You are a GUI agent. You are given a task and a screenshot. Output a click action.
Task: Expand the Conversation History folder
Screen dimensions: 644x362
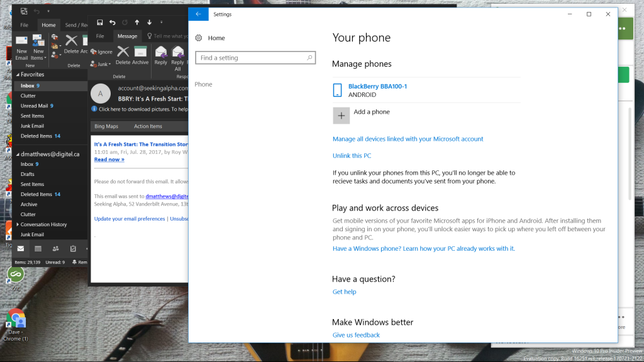(18, 224)
